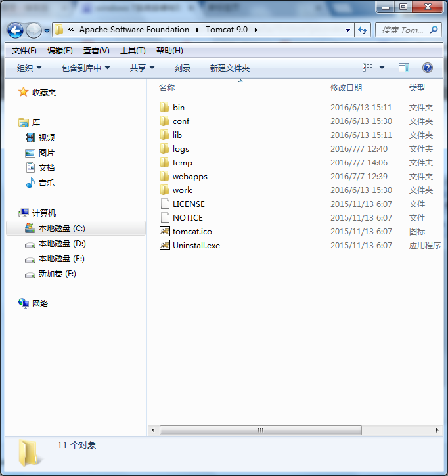Open the address bar history dropdown
Image resolution: width=448 pixels, height=476 pixels.
tap(347, 30)
